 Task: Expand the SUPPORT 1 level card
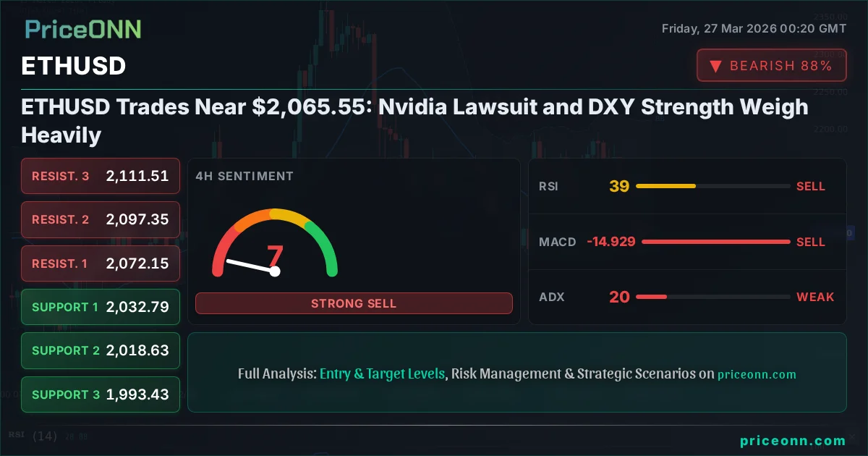[100, 307]
